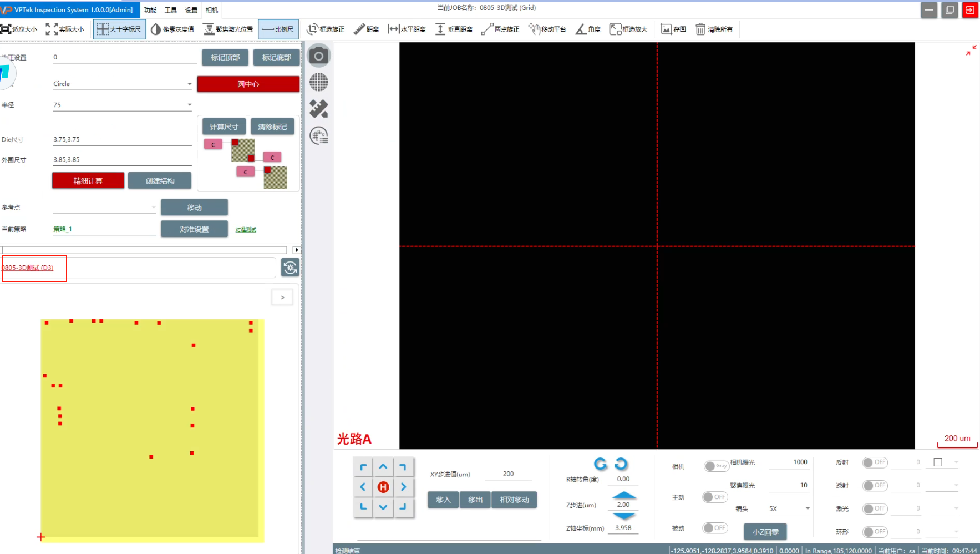Click the refresh icon beside job name

point(290,268)
